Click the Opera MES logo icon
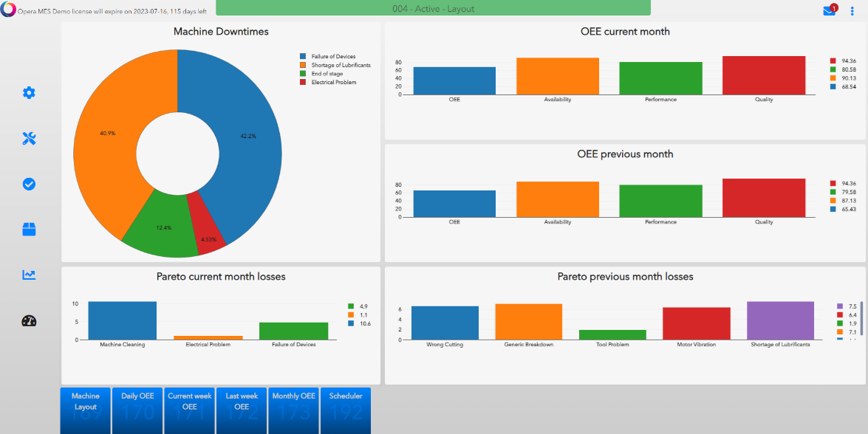 (9, 10)
